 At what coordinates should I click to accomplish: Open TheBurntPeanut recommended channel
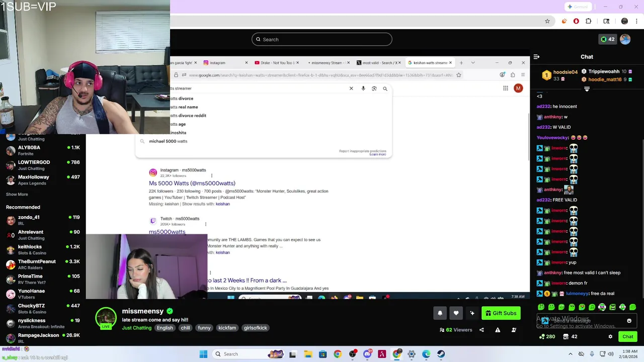point(43,264)
